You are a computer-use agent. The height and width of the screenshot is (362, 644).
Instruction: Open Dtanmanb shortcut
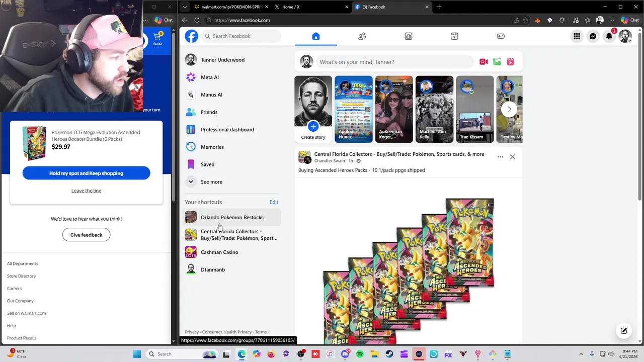(232, 269)
